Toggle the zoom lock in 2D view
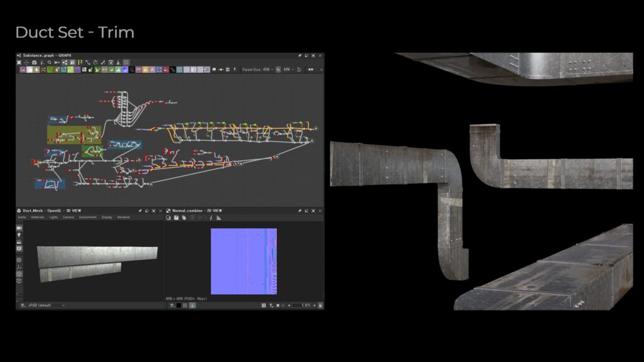Viewport: 644px width, 362px height. point(320,305)
